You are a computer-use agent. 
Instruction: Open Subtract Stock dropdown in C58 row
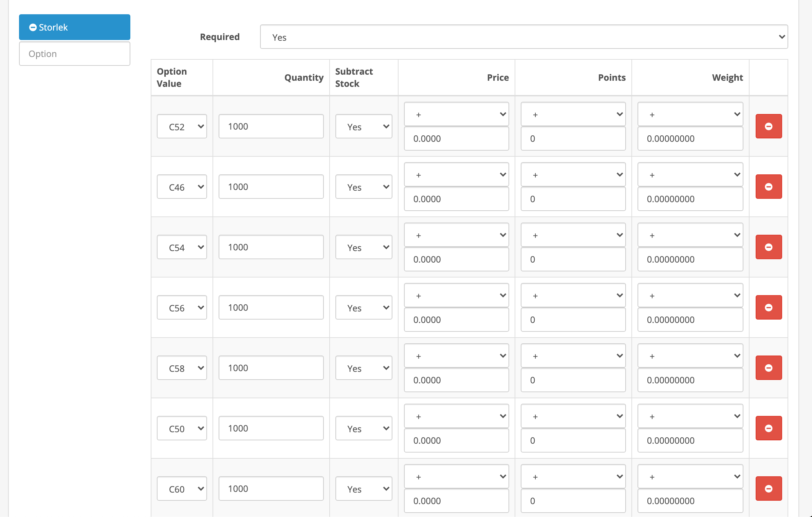coord(364,368)
